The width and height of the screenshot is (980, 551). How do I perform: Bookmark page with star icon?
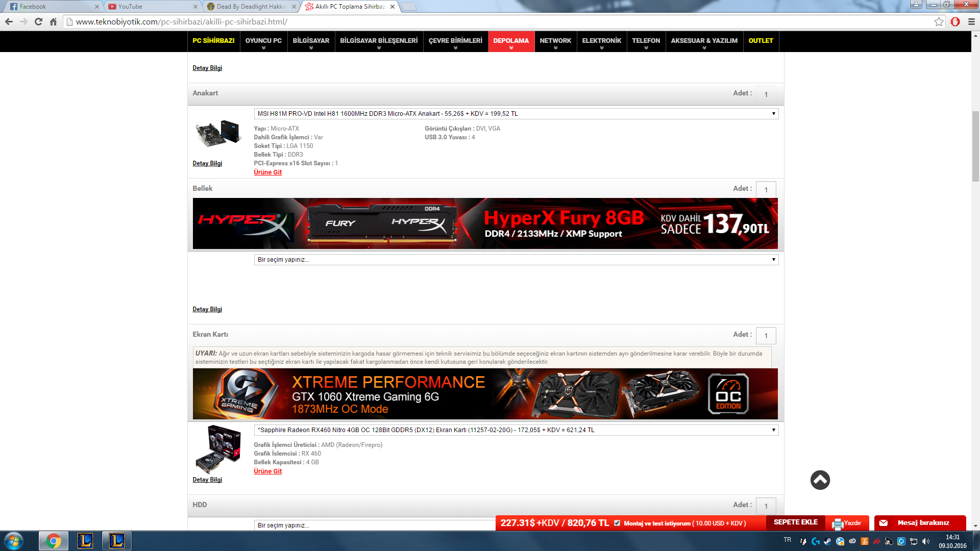[x=939, y=22]
